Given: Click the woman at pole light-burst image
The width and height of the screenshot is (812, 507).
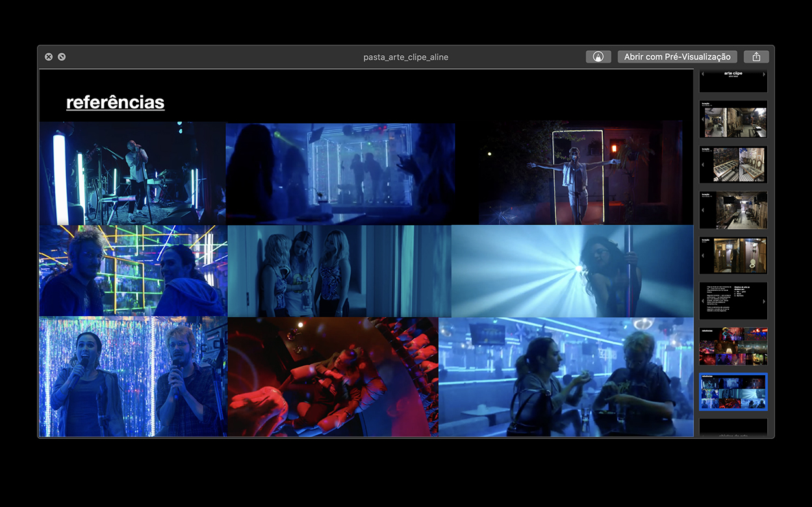Looking at the screenshot, I should [572, 271].
